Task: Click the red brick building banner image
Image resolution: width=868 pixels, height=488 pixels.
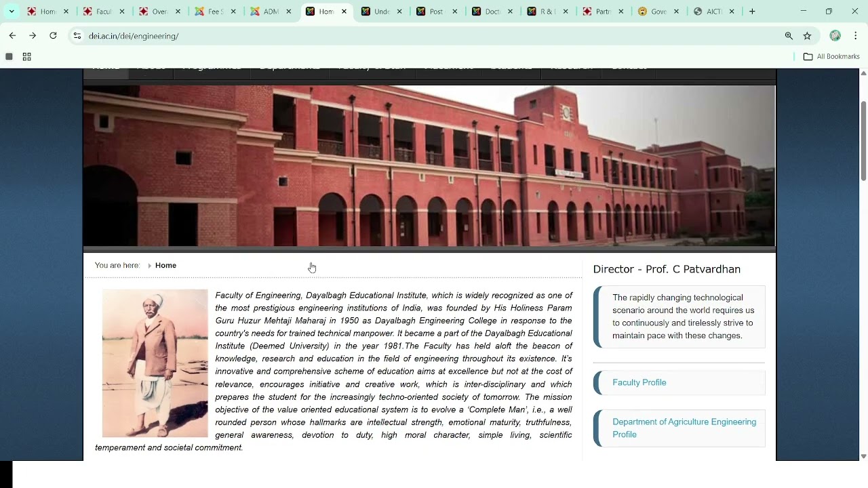Action: [429, 165]
